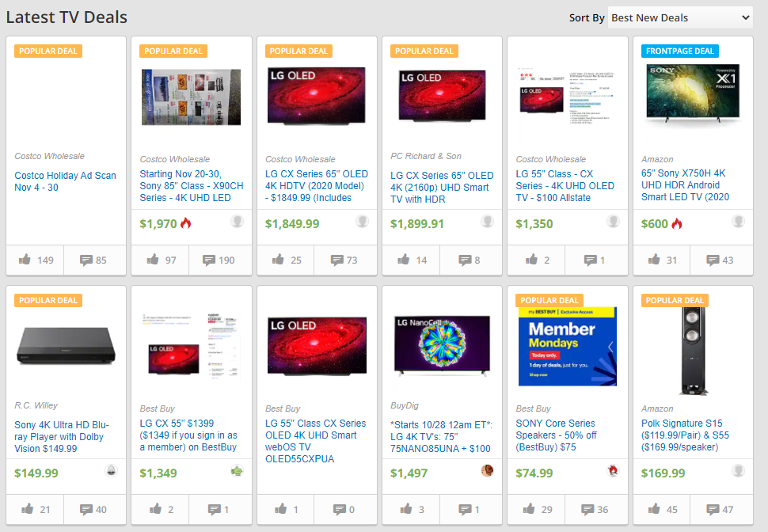Open poster avatar on $600 Sony X750H deal

click(738, 221)
